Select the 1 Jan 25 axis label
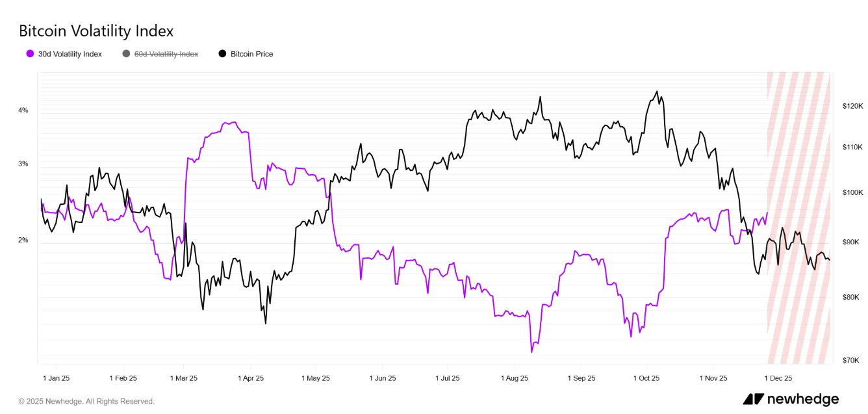Screen dimensions: 868x414 coord(57,378)
